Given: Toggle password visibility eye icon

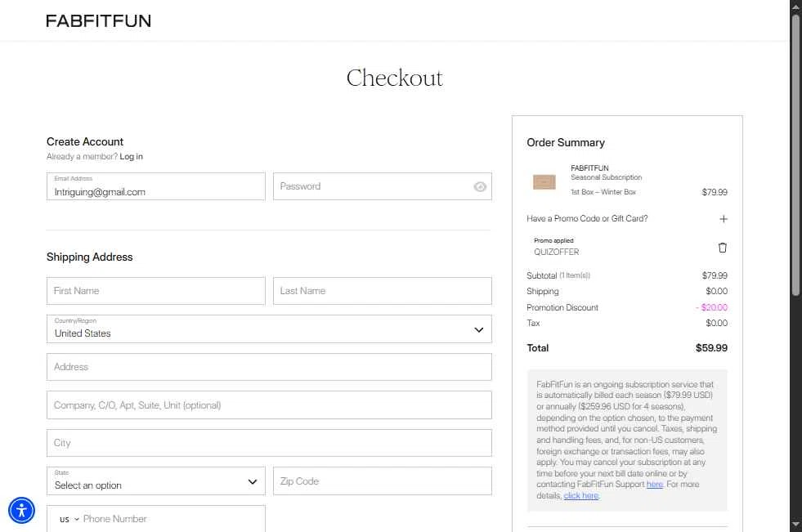Looking at the screenshot, I should pyautogui.click(x=480, y=186).
